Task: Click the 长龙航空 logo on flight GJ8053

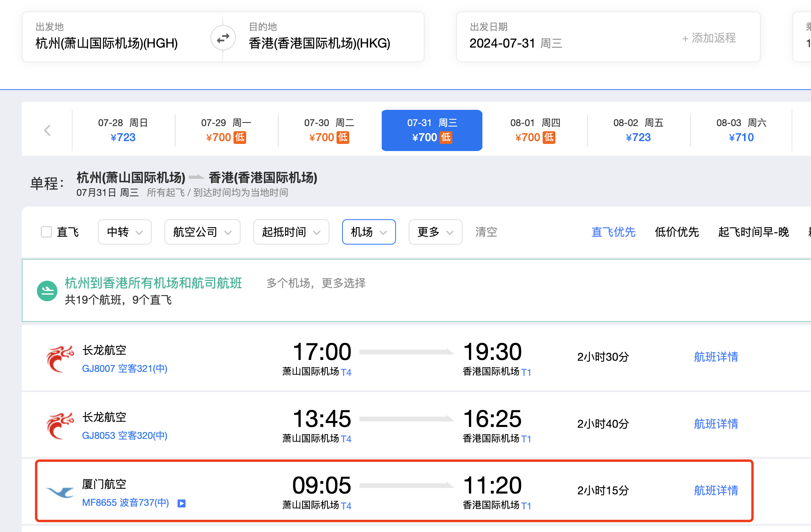Action: (60, 426)
